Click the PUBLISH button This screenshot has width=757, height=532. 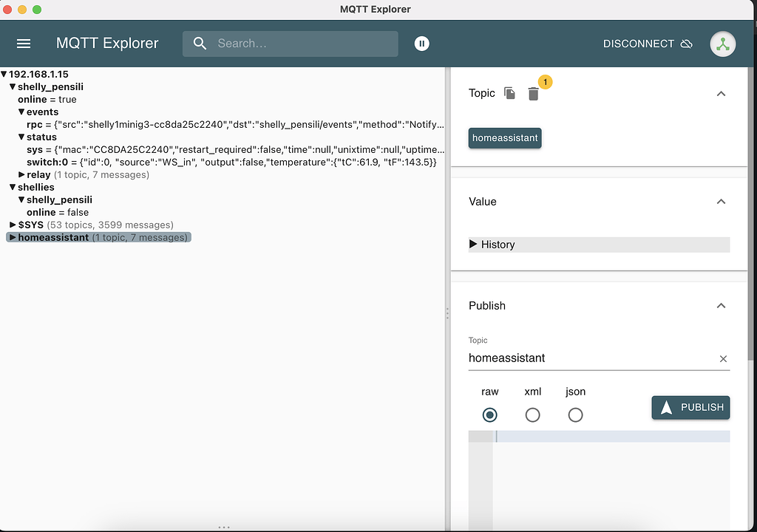coord(690,407)
